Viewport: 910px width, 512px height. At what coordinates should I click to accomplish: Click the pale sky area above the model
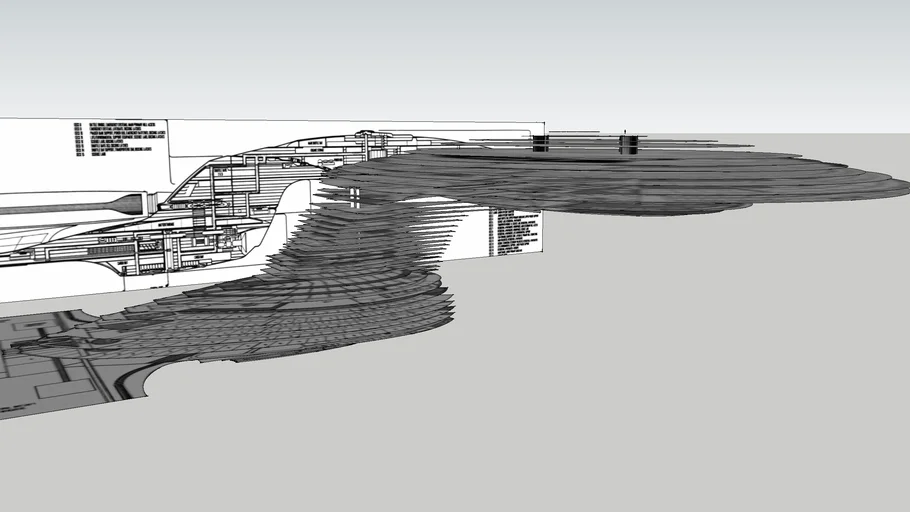450,50
